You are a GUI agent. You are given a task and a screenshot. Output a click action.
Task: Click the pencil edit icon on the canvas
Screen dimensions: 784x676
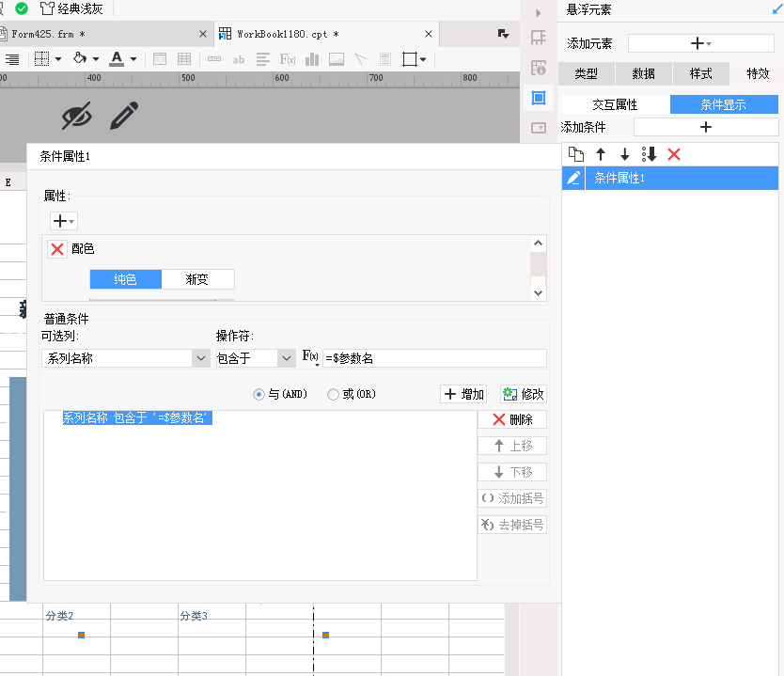(124, 116)
